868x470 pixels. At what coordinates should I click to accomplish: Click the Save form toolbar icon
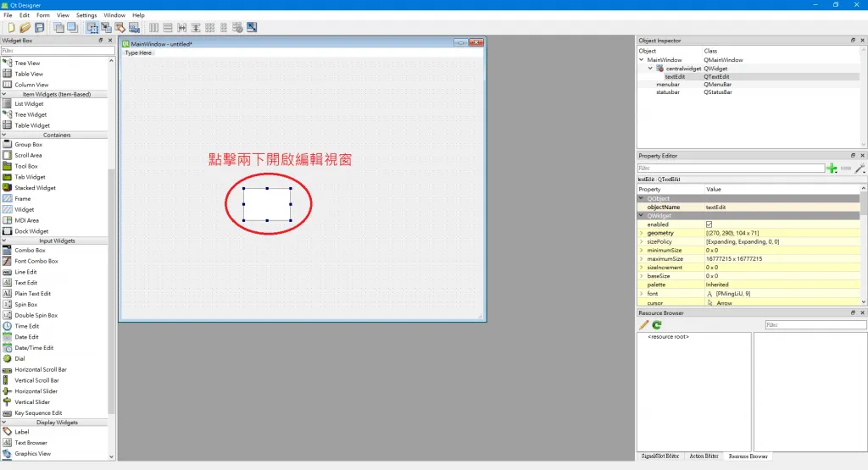(39, 27)
